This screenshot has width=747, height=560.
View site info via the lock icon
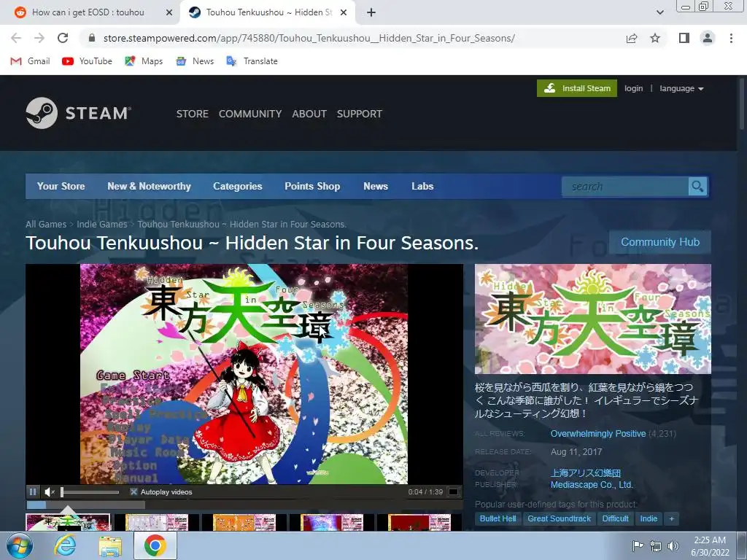pos(92,38)
